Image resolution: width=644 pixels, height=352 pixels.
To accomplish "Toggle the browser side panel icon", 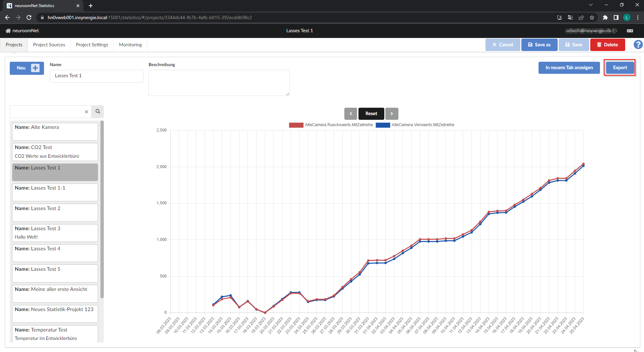I will tap(616, 17).
